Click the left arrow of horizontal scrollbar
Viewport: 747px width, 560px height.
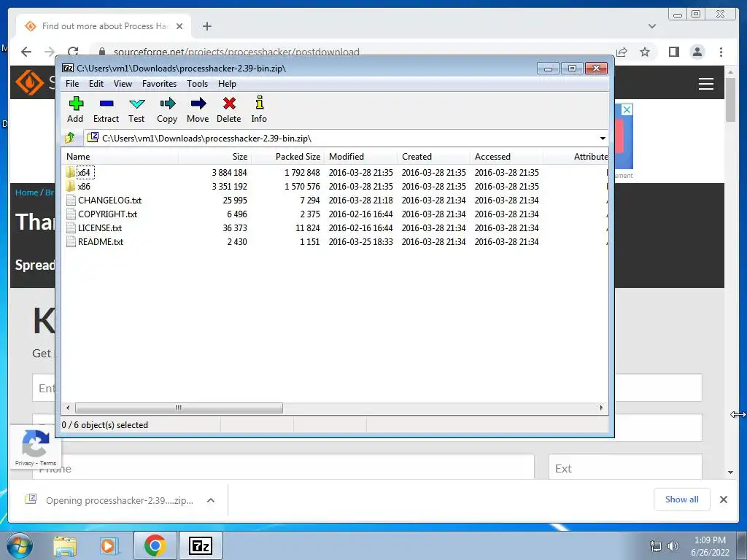[x=68, y=408]
